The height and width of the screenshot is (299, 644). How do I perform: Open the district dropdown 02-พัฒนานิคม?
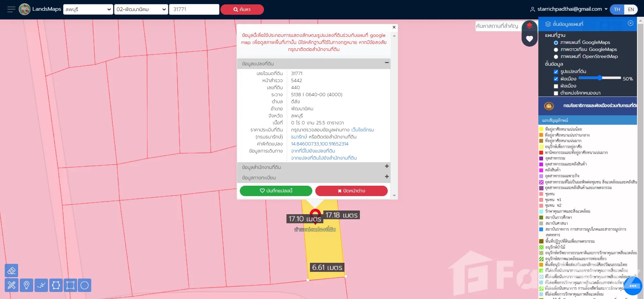(141, 9)
